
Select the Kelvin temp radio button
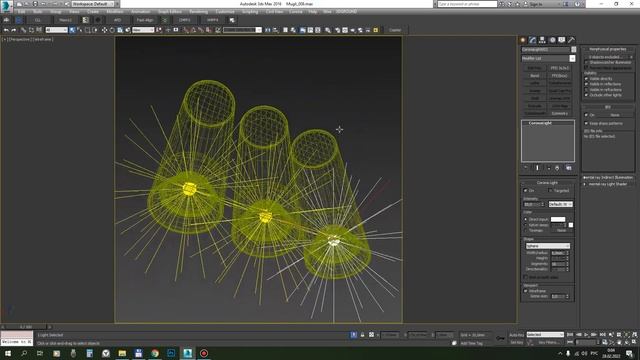click(526, 225)
